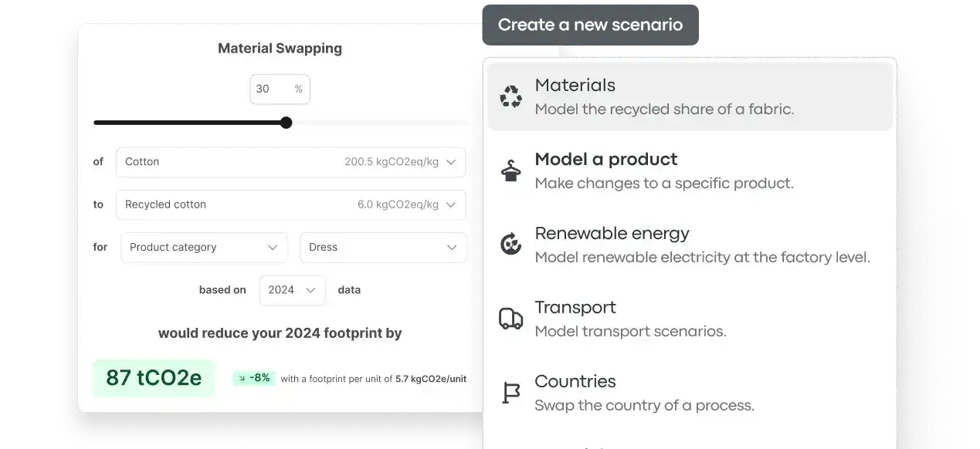
Task: Click the Countries flag icon
Action: [x=510, y=393]
